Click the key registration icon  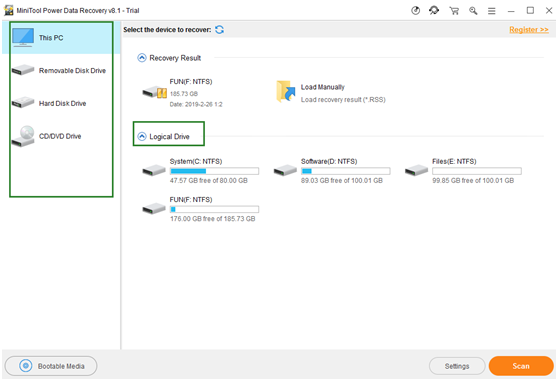coord(473,11)
